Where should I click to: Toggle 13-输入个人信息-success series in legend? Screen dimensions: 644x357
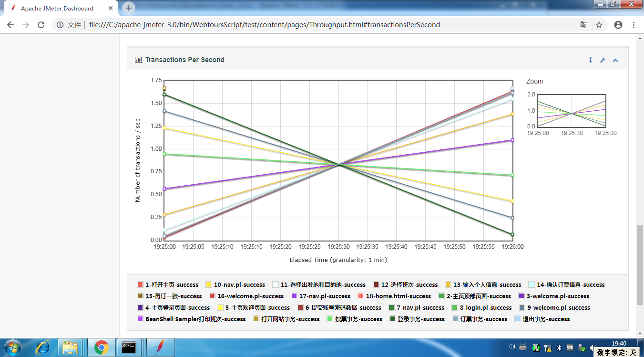click(x=483, y=284)
